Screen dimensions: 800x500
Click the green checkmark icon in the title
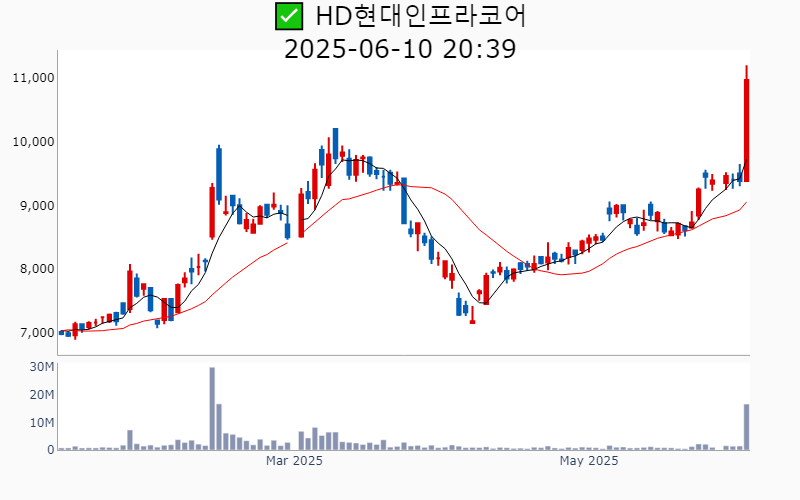(289, 16)
